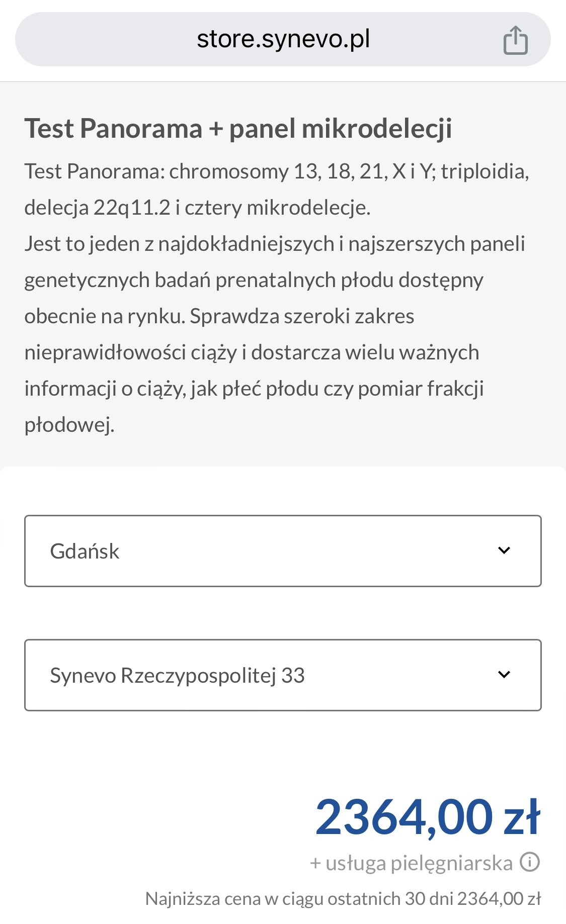Viewport: 566px width, 924px height.
Task: Click the Test Panorama + panel mikrodelecji heading
Action: 238,128
